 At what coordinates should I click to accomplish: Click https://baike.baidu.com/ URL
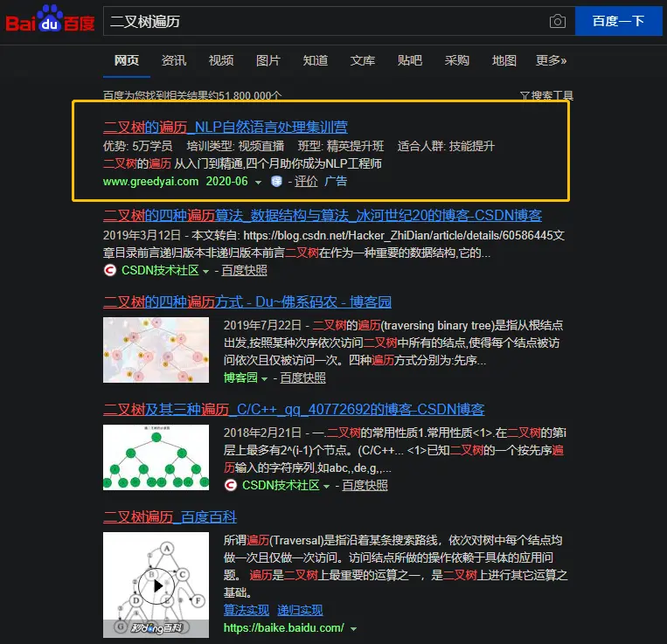coord(284,628)
